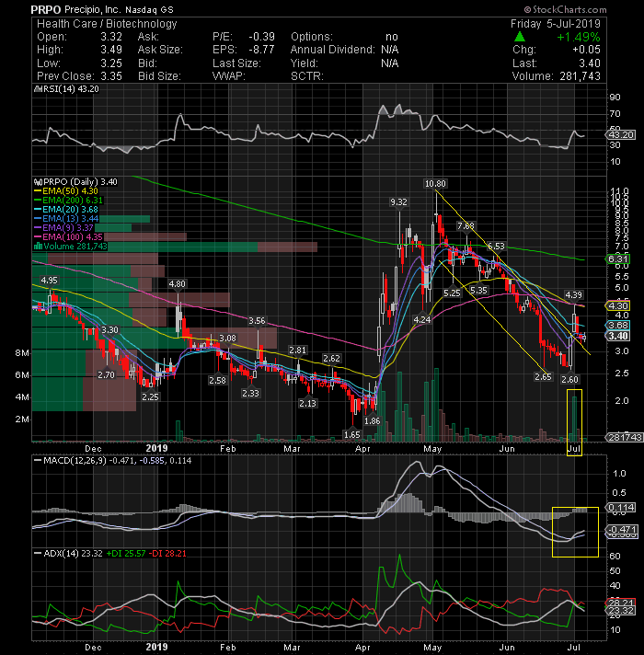This screenshot has height=655, width=644.
Task: Click the cyan 3.68 axis price tag
Action: coord(617,326)
